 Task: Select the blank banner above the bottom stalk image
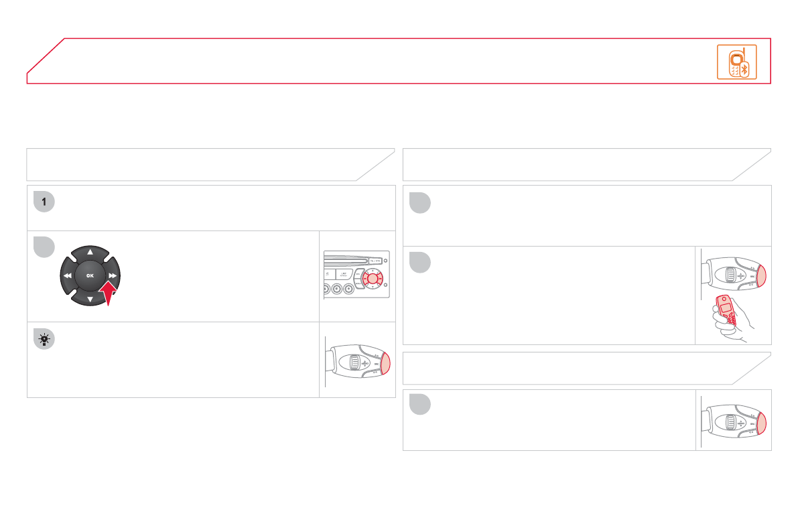point(586,369)
